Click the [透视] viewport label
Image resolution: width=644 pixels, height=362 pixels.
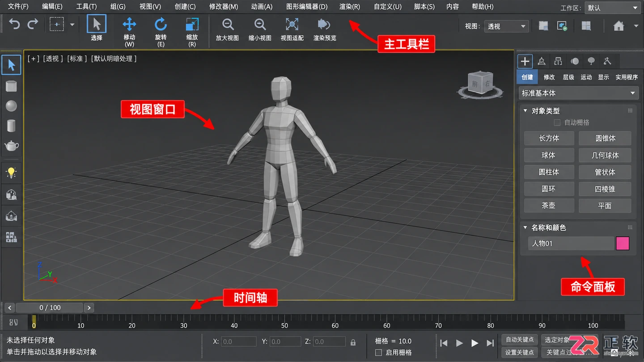52,59
